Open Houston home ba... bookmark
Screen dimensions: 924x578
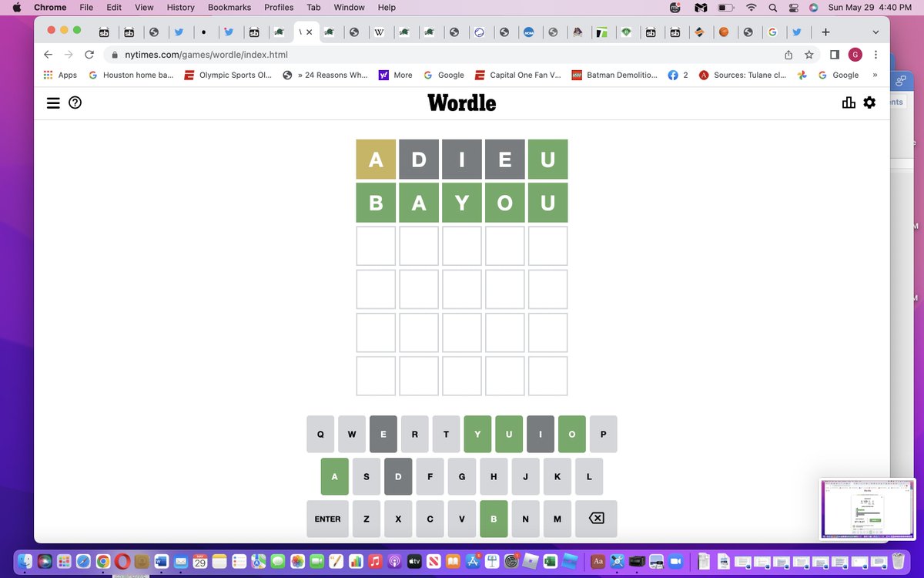click(131, 75)
